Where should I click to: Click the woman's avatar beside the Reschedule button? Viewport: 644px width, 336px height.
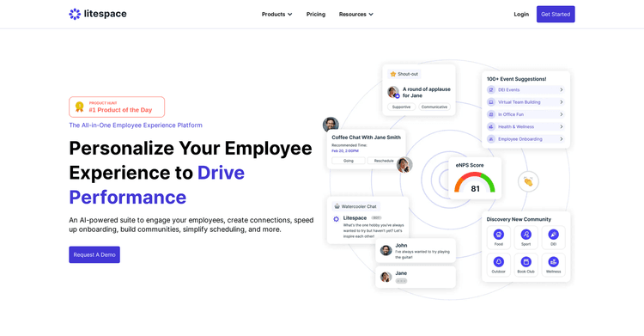(404, 165)
